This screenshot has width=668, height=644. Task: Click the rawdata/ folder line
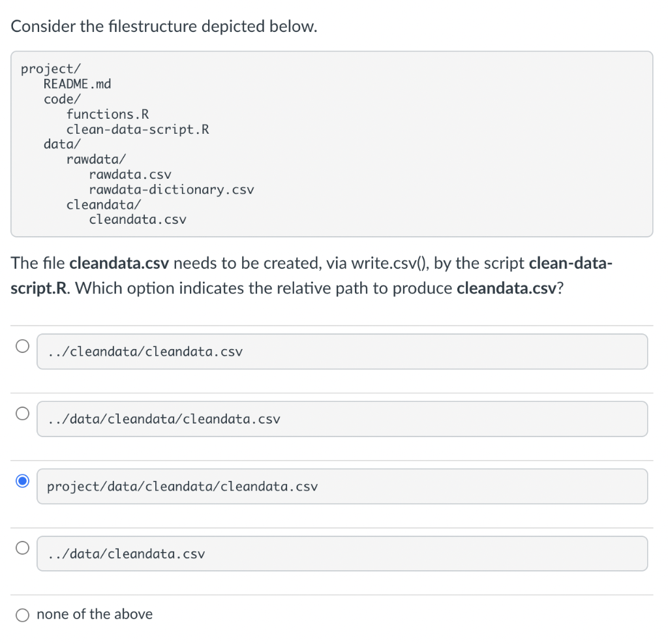[x=96, y=159]
